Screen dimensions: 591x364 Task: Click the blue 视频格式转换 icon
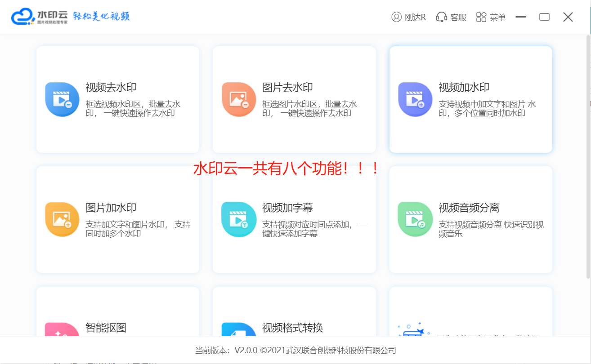click(239, 329)
